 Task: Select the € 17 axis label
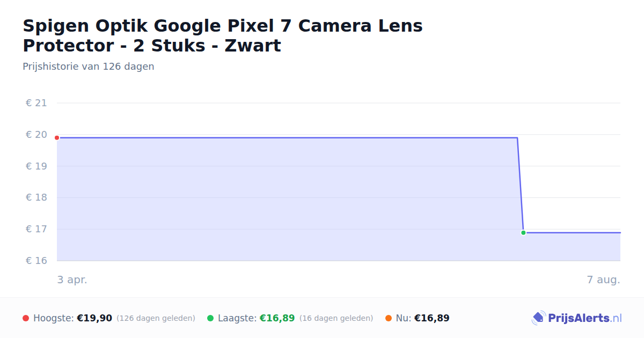pos(36,229)
